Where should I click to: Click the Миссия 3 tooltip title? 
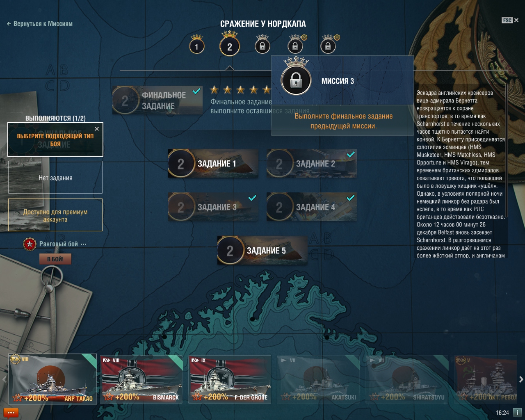click(338, 81)
